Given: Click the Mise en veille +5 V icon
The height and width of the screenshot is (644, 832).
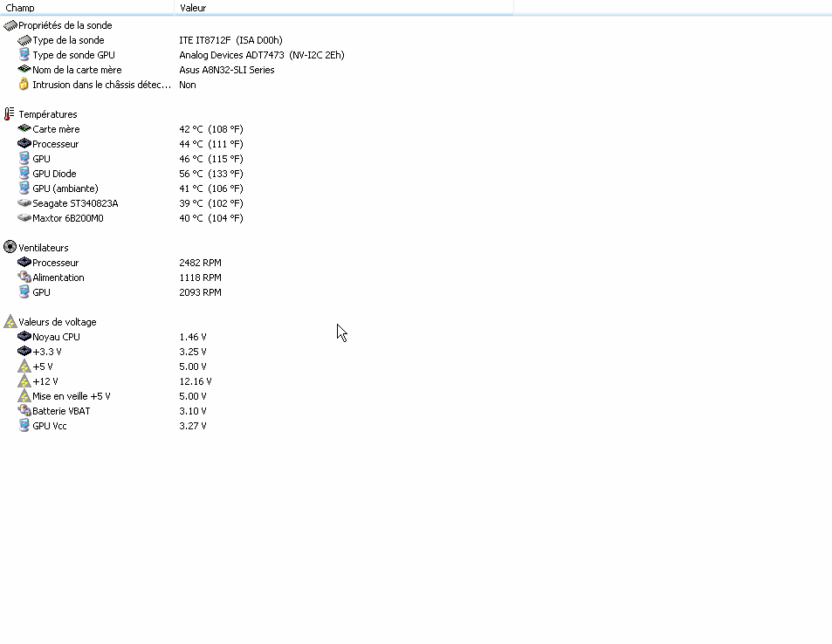Looking at the screenshot, I should 24,395.
